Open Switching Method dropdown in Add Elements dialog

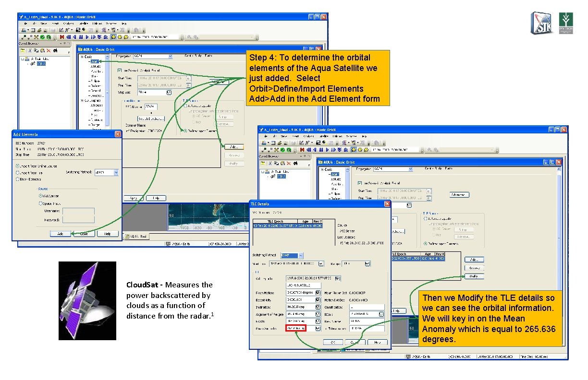(x=116, y=172)
